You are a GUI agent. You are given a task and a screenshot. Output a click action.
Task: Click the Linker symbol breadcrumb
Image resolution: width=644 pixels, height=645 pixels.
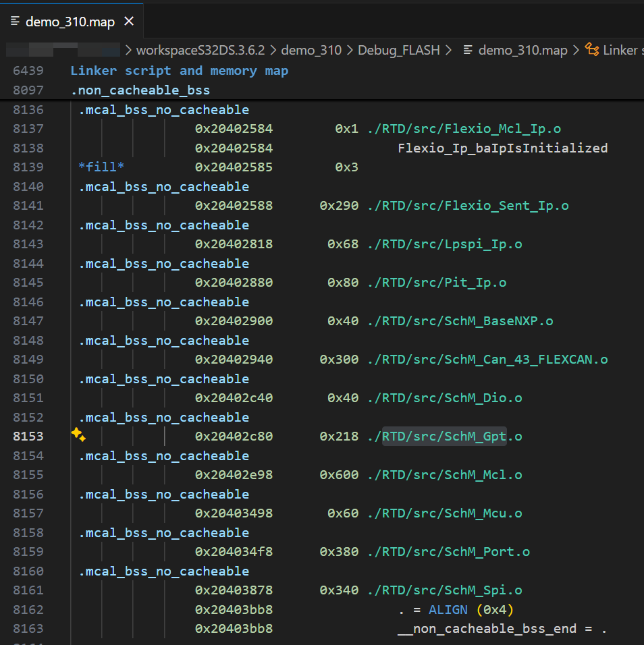tap(620, 50)
